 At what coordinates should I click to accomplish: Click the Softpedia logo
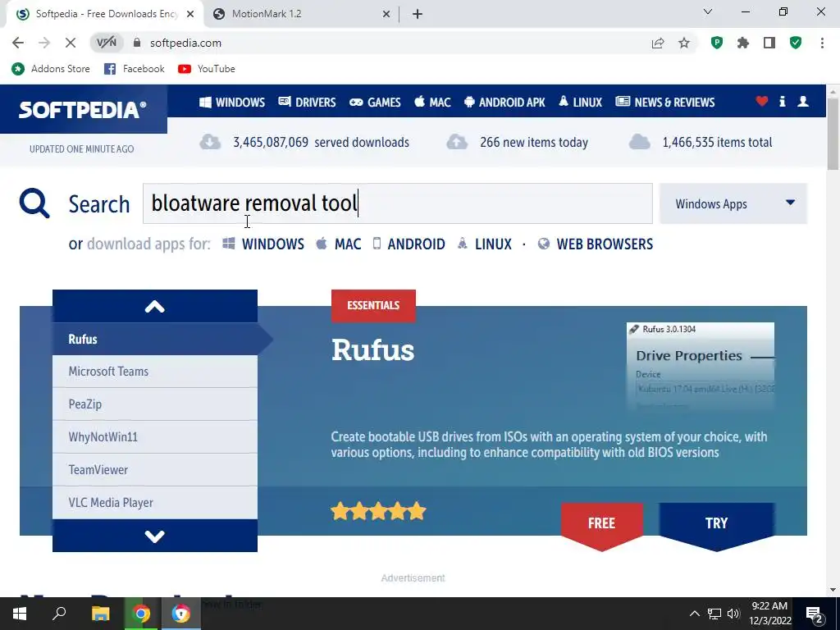pyautogui.click(x=83, y=110)
